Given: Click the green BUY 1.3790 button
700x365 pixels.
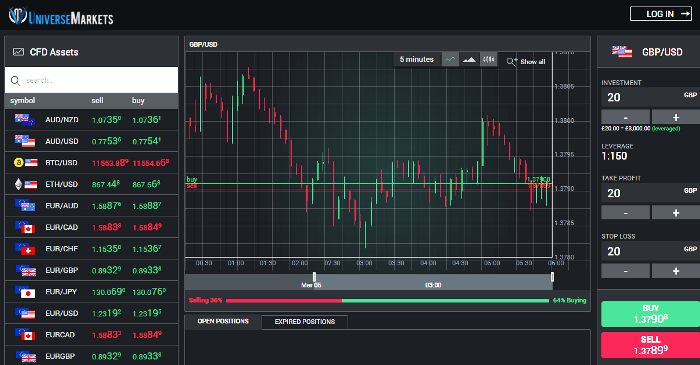Looking at the screenshot, I should coord(650,314).
